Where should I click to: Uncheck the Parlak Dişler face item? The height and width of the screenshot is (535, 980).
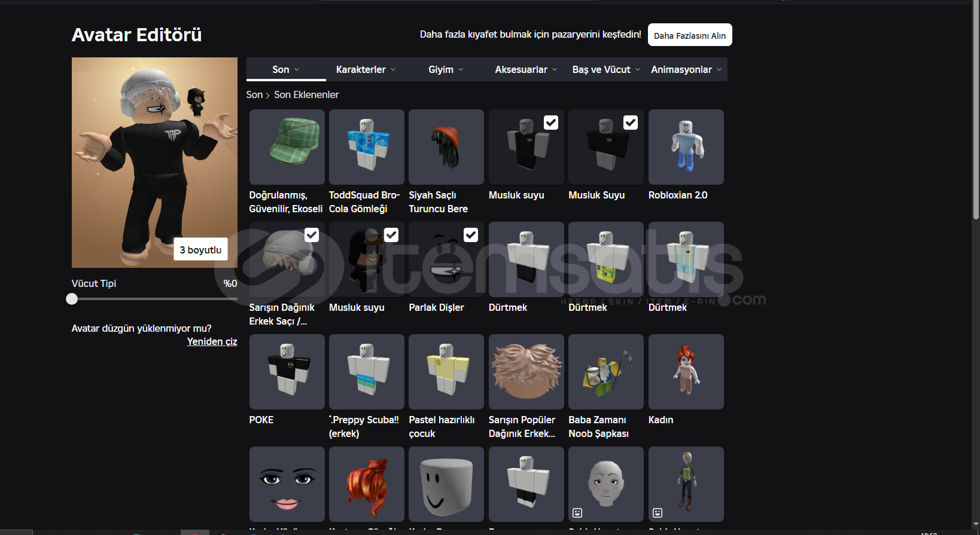[x=471, y=235]
